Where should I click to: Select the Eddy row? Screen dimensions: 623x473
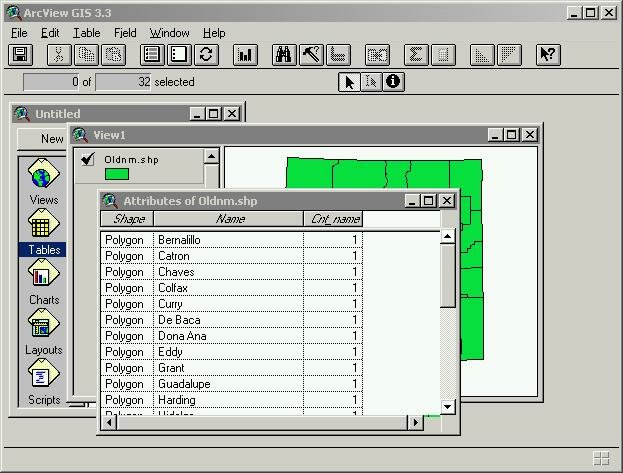[232, 352]
